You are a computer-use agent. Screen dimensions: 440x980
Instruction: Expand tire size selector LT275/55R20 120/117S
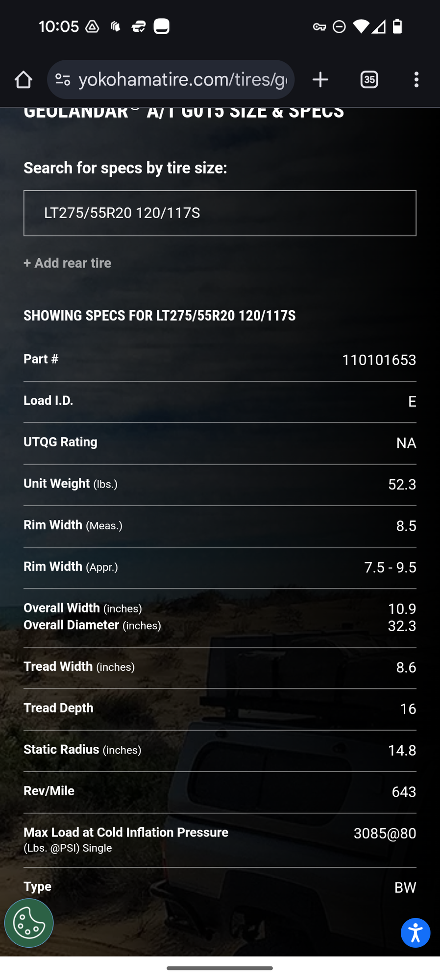click(x=220, y=213)
